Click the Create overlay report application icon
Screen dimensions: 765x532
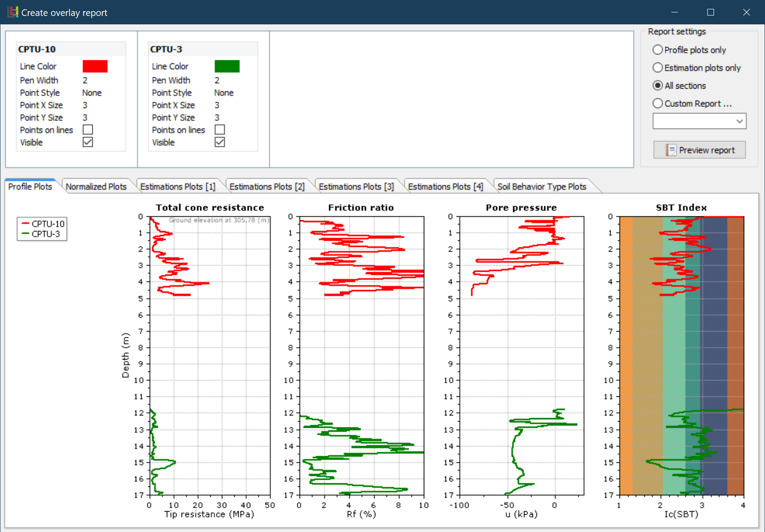click(12, 12)
